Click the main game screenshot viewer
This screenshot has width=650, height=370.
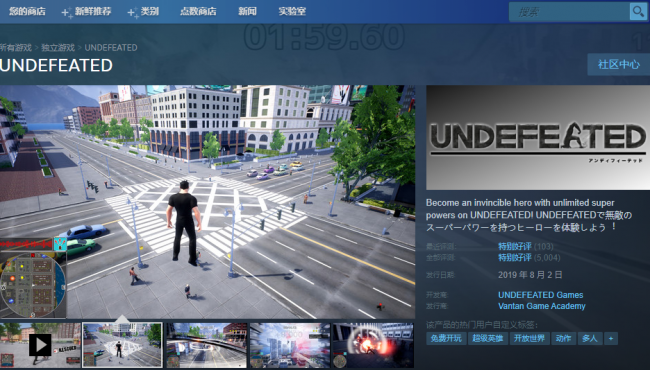[207, 202]
